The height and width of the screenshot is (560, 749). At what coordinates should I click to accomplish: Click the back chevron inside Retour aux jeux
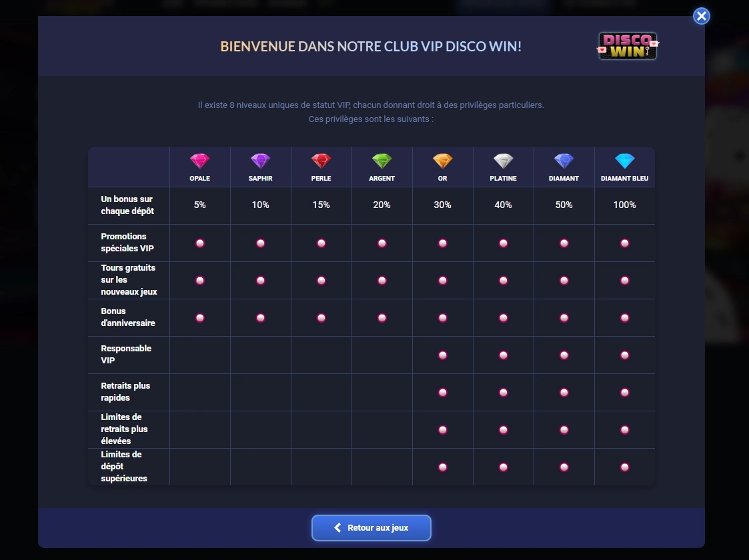coord(337,527)
